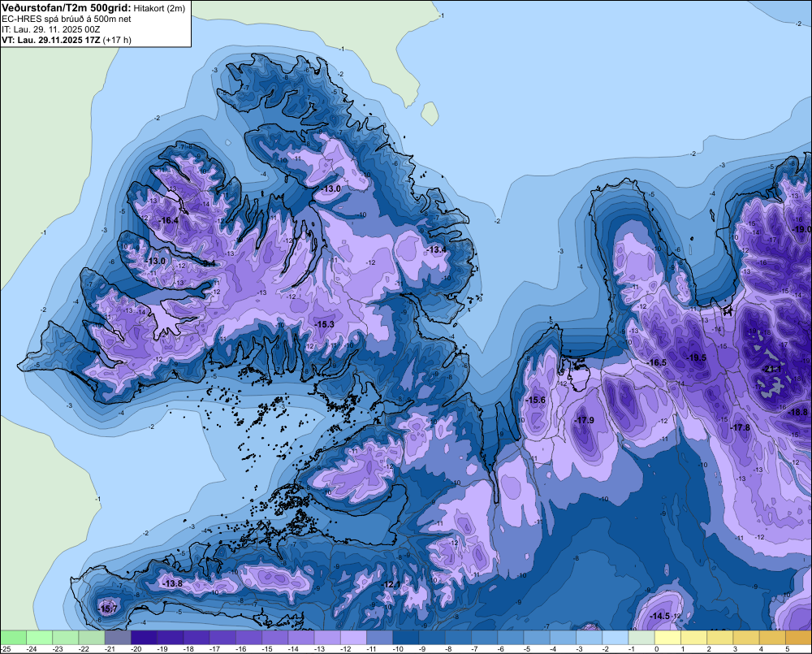The image size is (812, 654).
Task: Select the line EC-HRES spá brúuð á 500m net
Action: (67, 19)
